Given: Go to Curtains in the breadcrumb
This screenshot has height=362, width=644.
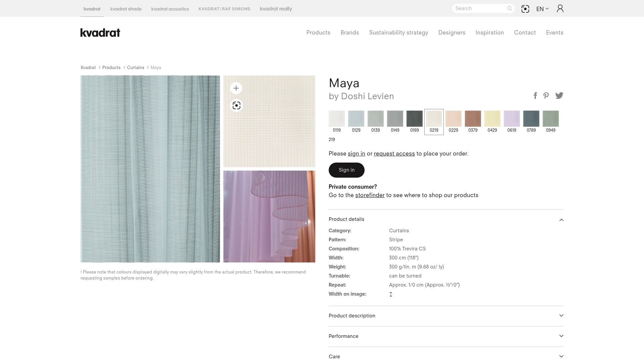Looking at the screenshot, I should click(136, 68).
